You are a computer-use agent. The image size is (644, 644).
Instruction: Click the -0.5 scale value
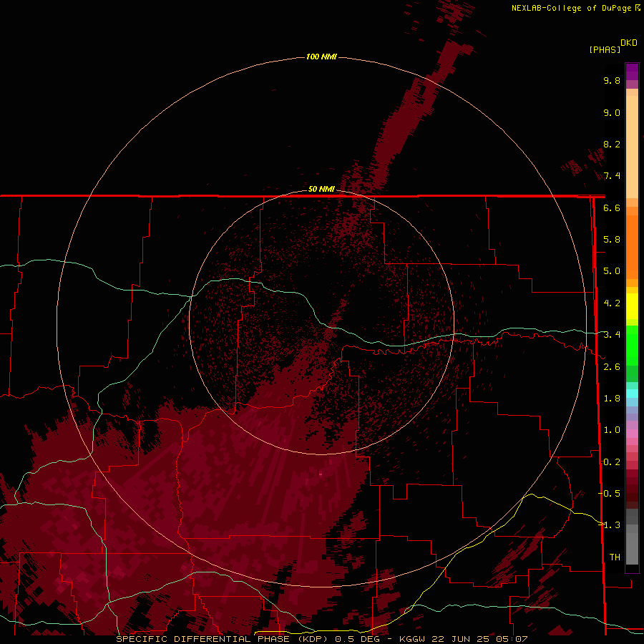pyautogui.click(x=610, y=494)
